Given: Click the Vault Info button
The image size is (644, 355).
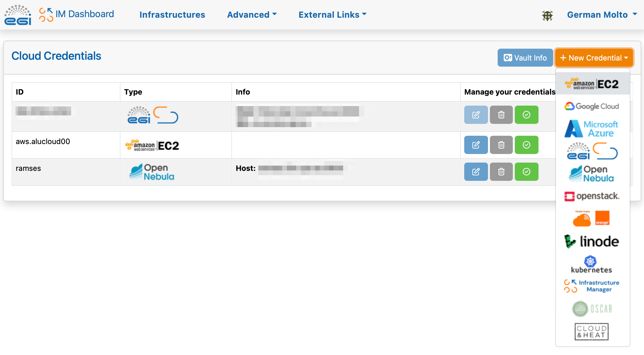Looking at the screenshot, I should click(x=525, y=58).
